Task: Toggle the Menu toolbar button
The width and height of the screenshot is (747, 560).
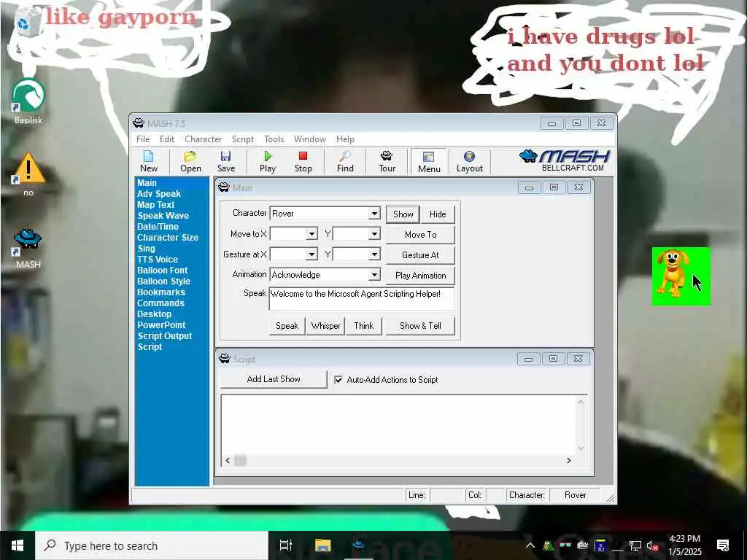Action: pos(429,162)
